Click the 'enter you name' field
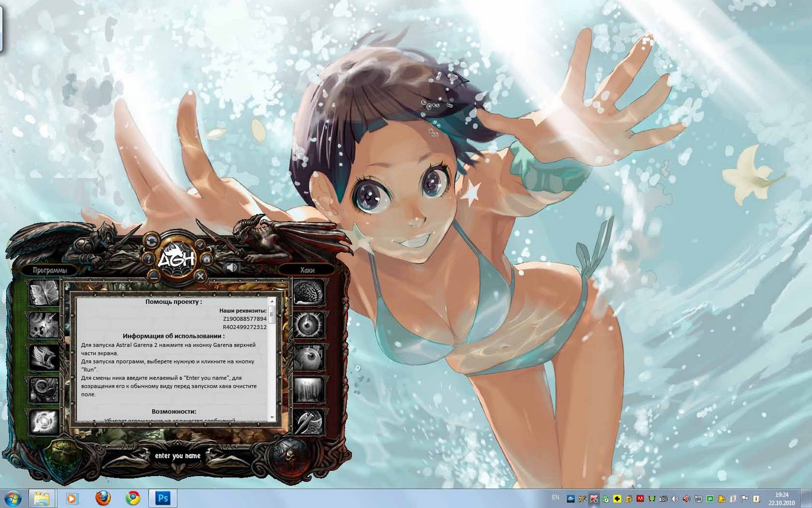Viewport: 812px width, 508px height. click(178, 456)
